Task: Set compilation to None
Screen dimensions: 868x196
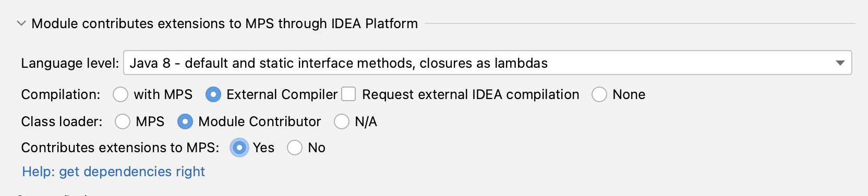Action: coord(599,94)
